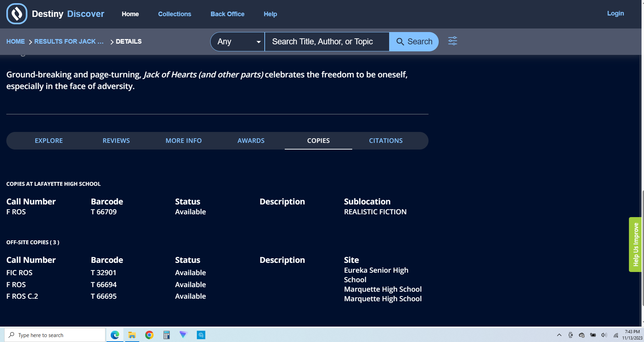Screen dimensions: 644x342
Task: Click the Search Title, Author, or Topic field
Action: coord(327,42)
